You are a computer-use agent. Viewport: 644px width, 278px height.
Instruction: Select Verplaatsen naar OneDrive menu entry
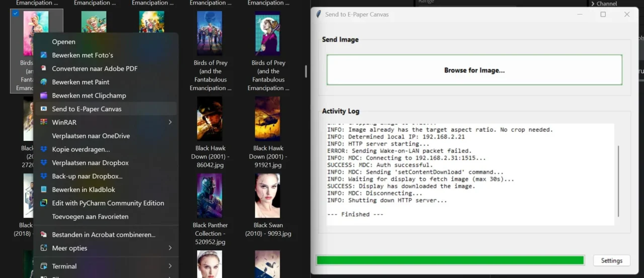tap(91, 136)
